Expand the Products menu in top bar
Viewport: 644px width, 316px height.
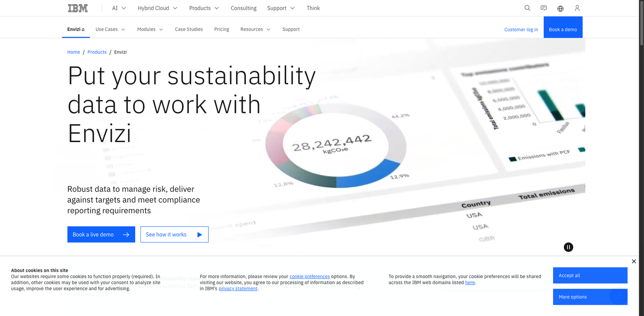(204, 8)
